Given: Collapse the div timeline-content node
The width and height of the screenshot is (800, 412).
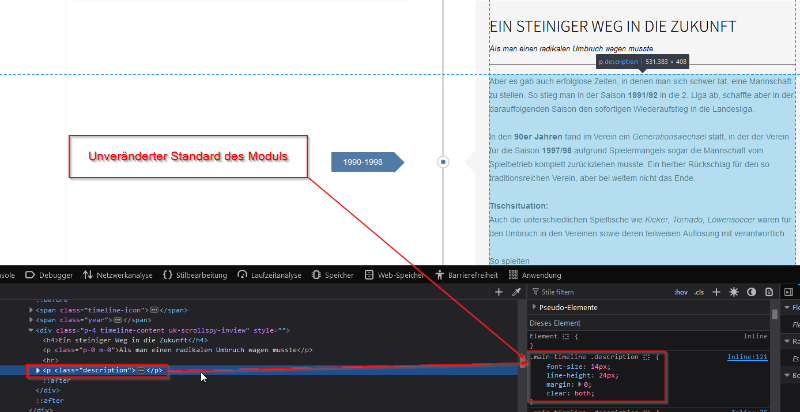Looking at the screenshot, I should [x=31, y=330].
